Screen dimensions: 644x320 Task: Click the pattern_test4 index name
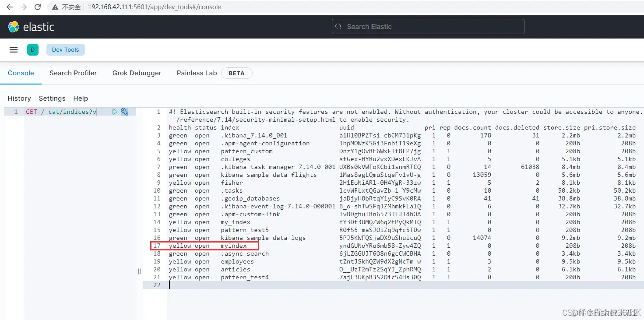(x=245, y=277)
